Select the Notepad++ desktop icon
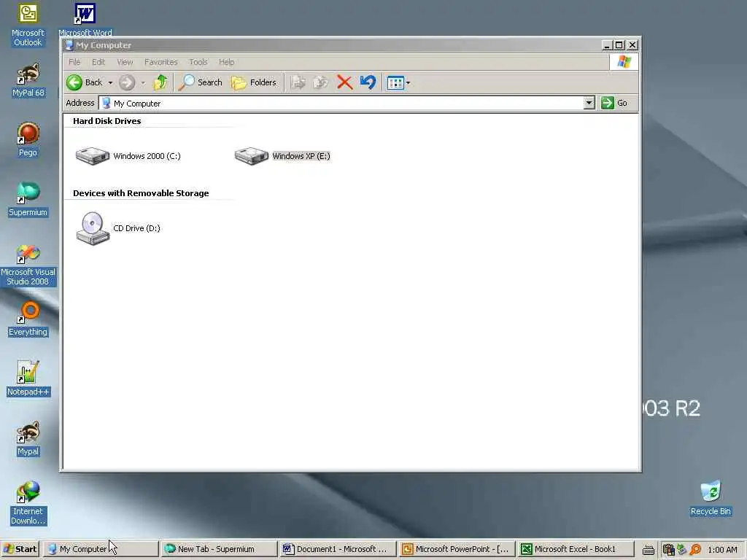Image resolution: width=747 pixels, height=560 pixels. [x=28, y=379]
